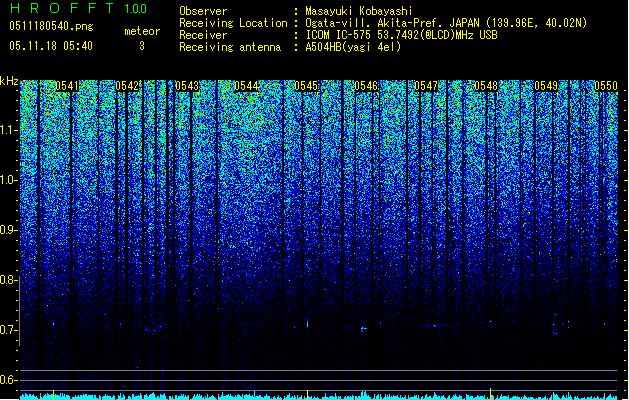This screenshot has height=400, width=629.
Task: Click the version number 1.0.0
Action: (135, 8)
